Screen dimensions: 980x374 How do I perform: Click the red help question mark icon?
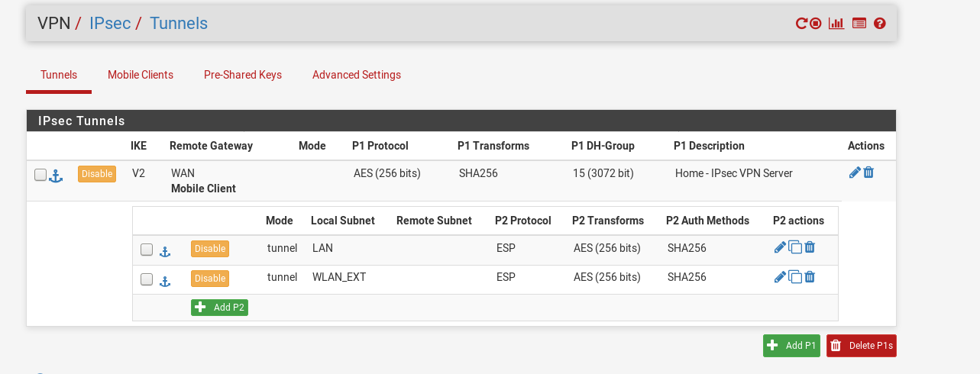tap(880, 24)
